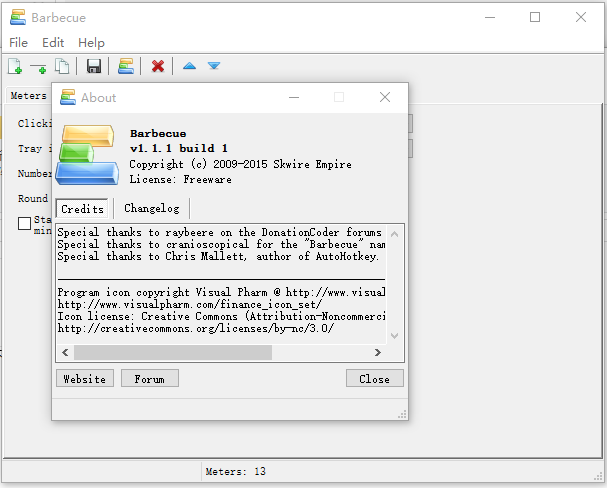Switch to the Credits tab
Image resolution: width=607 pixels, height=488 pixels.
coord(82,209)
